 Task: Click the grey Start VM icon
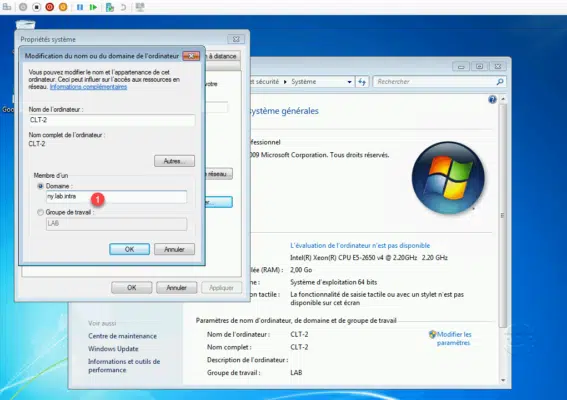click(23, 7)
